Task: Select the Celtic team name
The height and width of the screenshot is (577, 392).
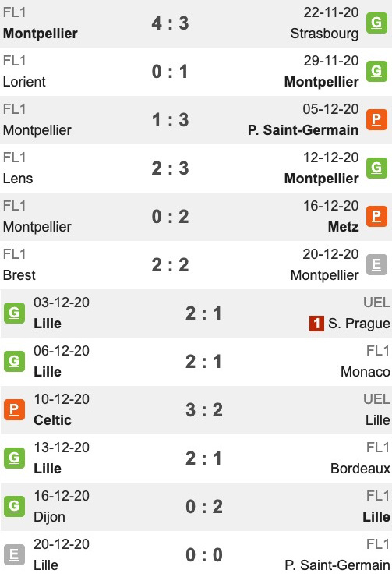Action: click(52, 419)
